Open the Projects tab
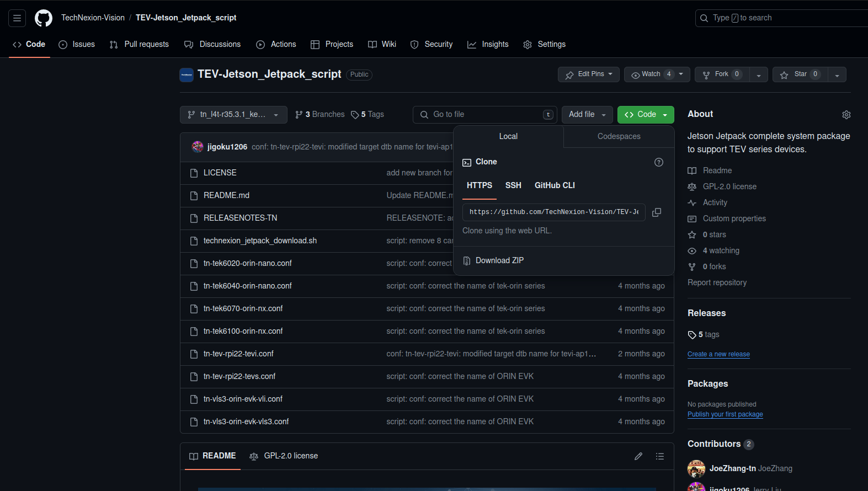The width and height of the screenshot is (868, 491). (x=332, y=45)
